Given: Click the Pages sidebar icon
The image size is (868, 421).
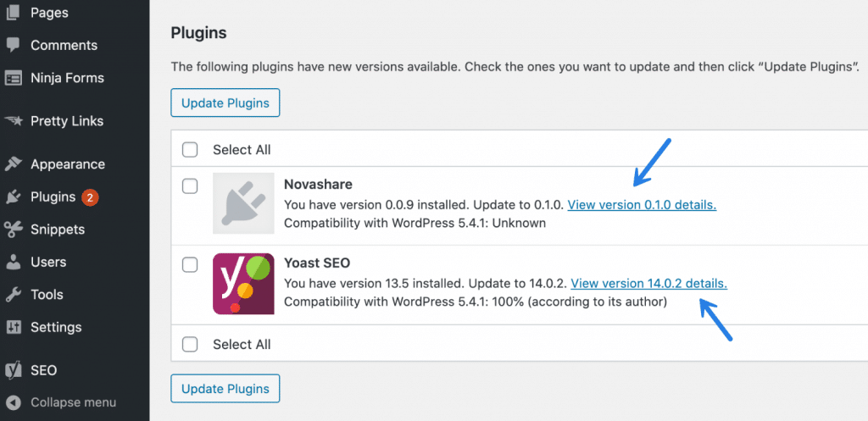Looking at the screenshot, I should [13, 13].
